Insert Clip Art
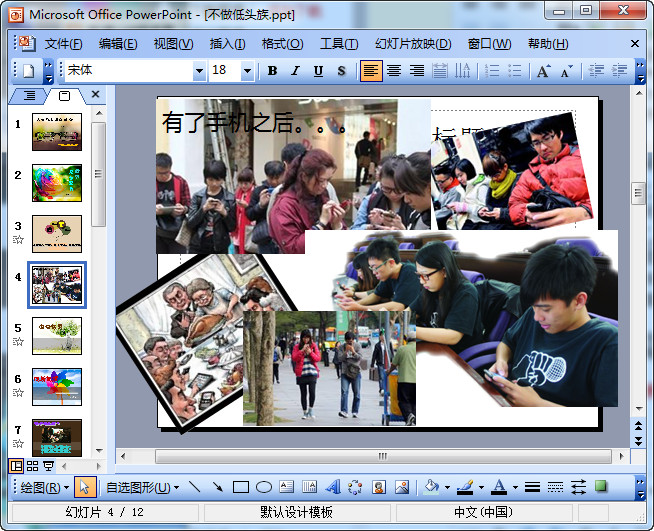The image size is (654, 531). tap(379, 487)
